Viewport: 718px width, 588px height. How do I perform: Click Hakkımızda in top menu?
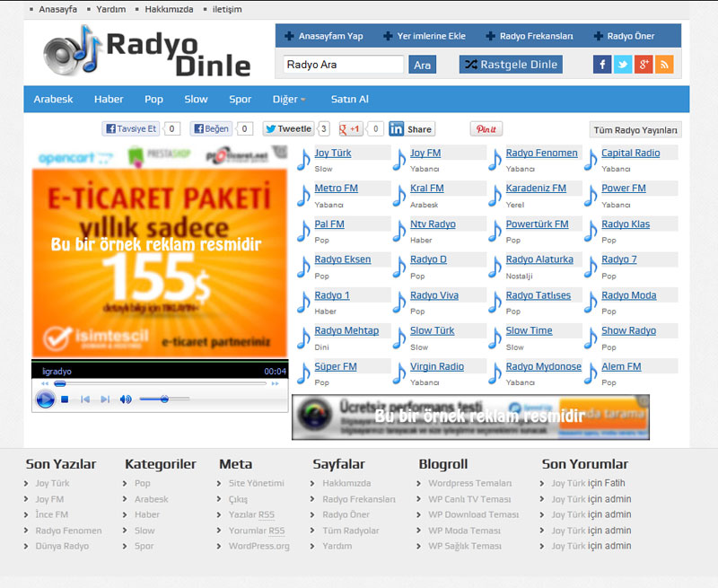point(169,9)
